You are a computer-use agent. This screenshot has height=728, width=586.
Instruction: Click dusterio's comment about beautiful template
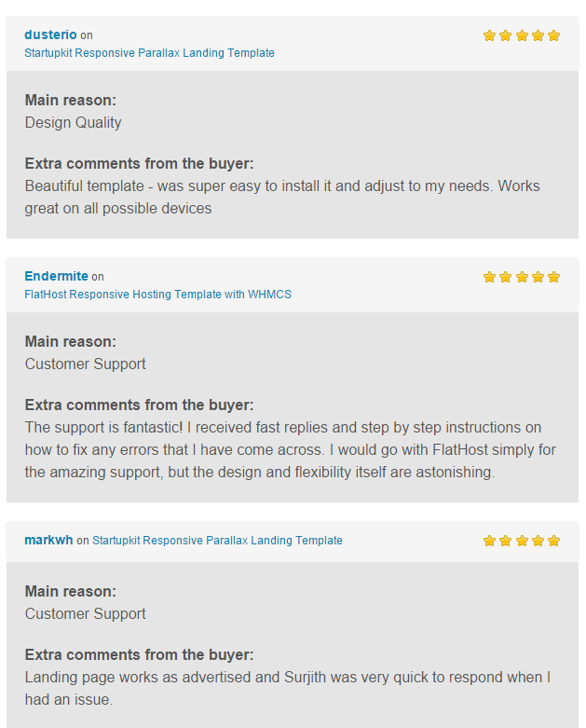point(282,198)
